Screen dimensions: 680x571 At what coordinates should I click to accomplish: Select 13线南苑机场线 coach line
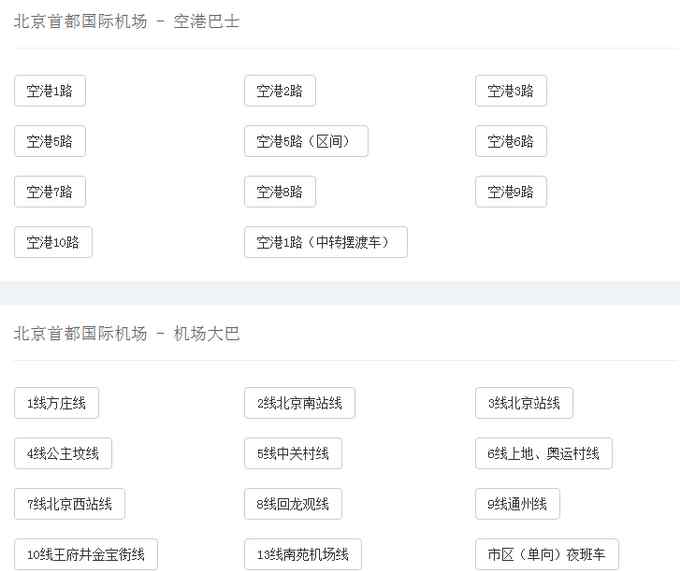coord(303,554)
